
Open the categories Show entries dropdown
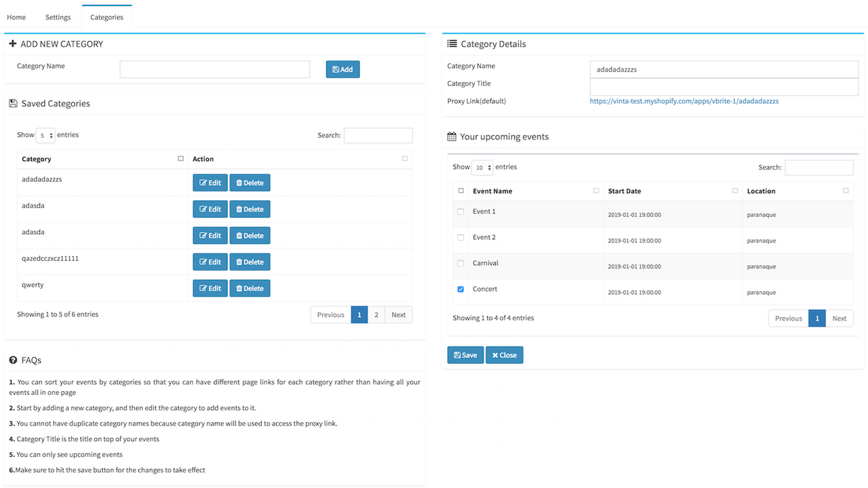tap(45, 136)
